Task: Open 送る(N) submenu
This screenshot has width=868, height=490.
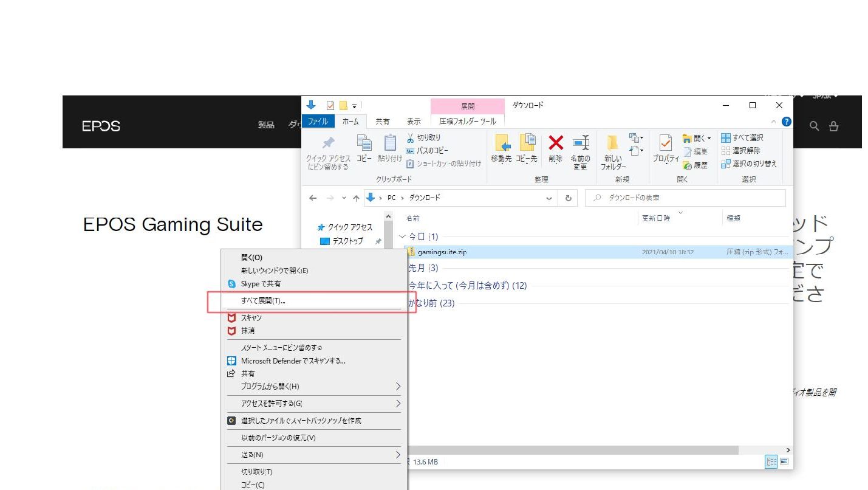Action: [x=313, y=455]
